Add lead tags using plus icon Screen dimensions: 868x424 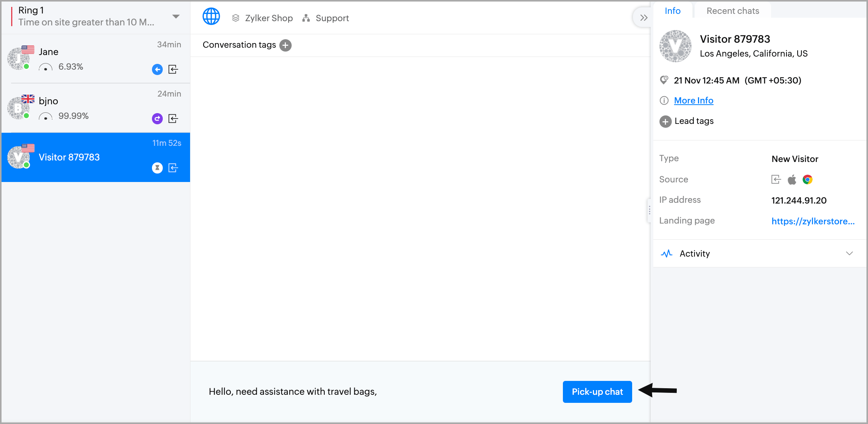click(x=665, y=122)
